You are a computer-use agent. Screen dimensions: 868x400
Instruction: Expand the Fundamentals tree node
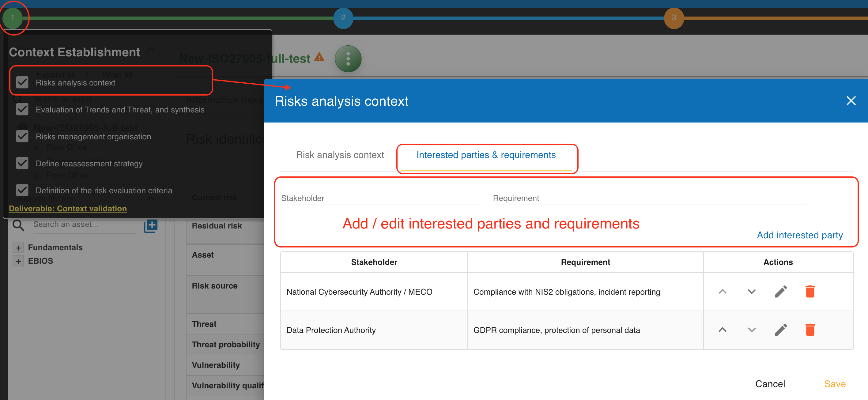(18, 248)
